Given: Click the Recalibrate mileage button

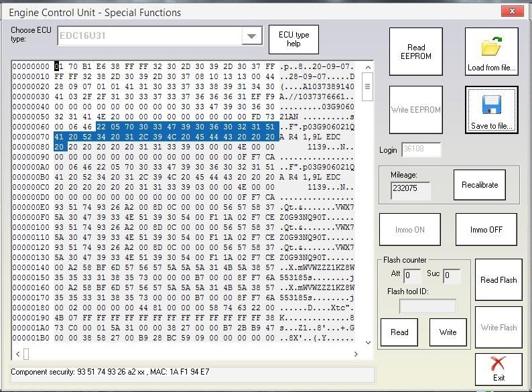Looking at the screenshot, I should (x=479, y=185).
